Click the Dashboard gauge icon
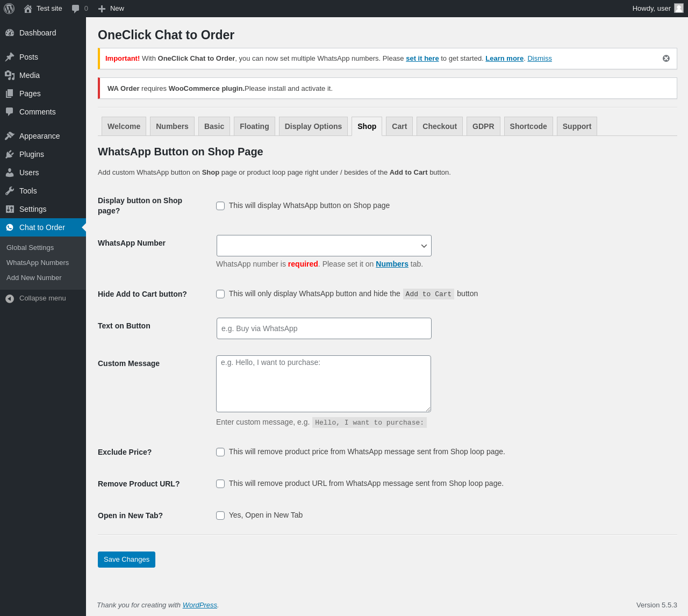This screenshot has width=688, height=616. 10,33
